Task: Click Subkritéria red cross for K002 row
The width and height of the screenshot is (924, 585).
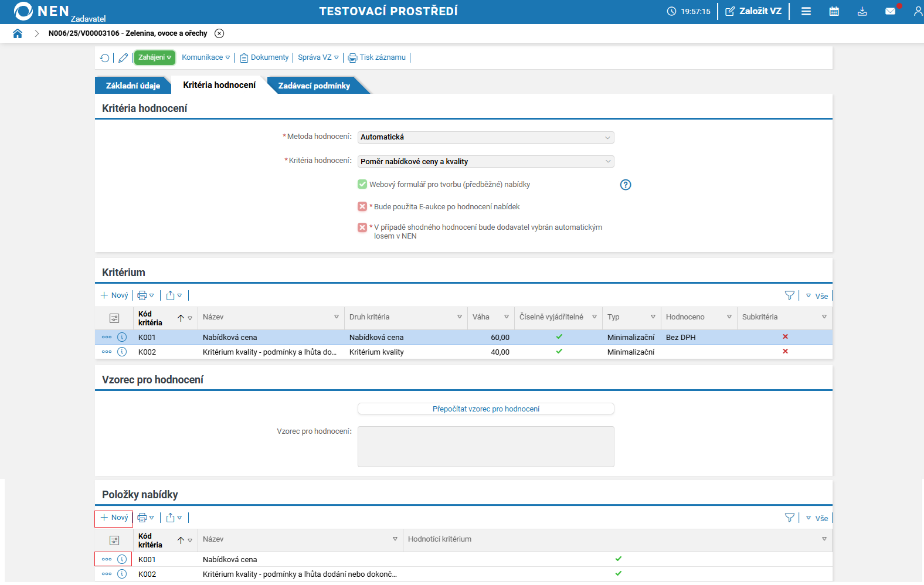Action: [x=785, y=351]
